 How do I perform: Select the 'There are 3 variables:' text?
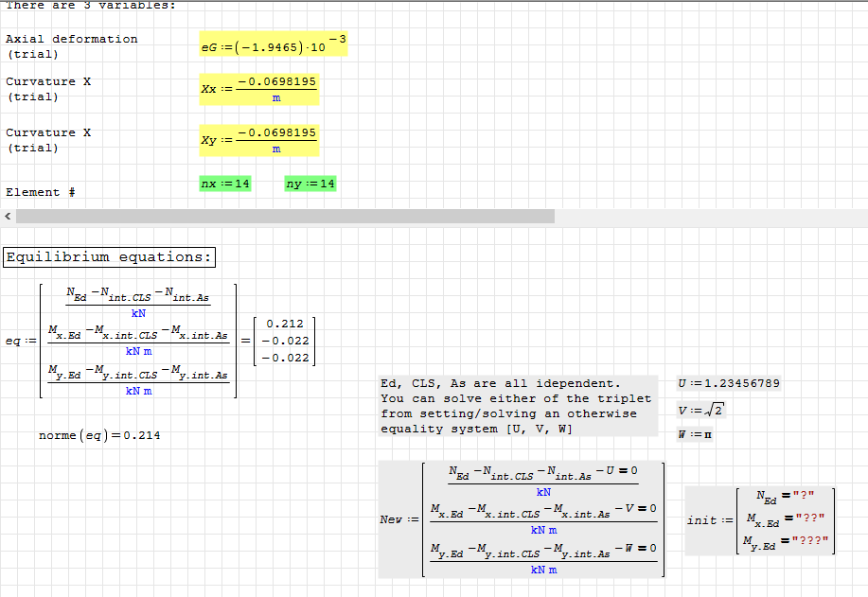coord(90,6)
